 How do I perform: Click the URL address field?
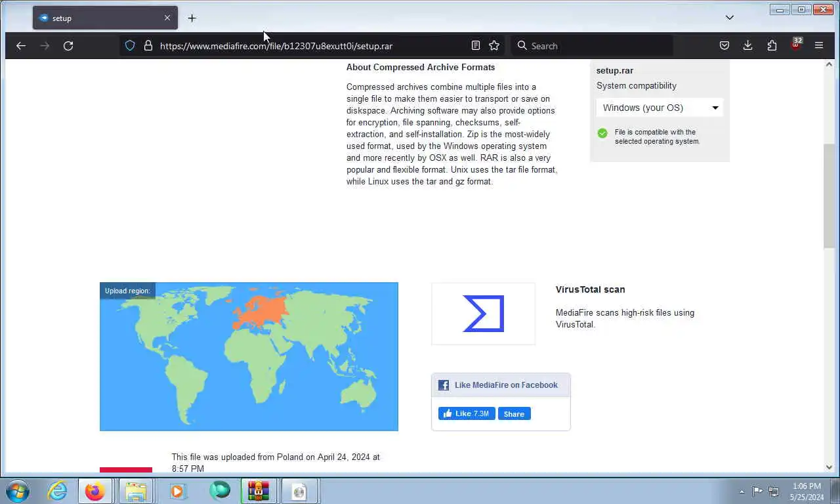pyautogui.click(x=312, y=46)
